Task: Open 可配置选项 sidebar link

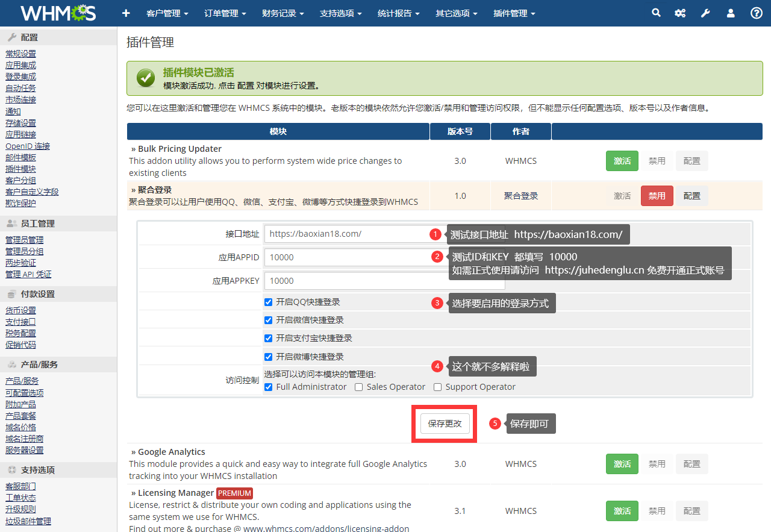Action: (24, 393)
